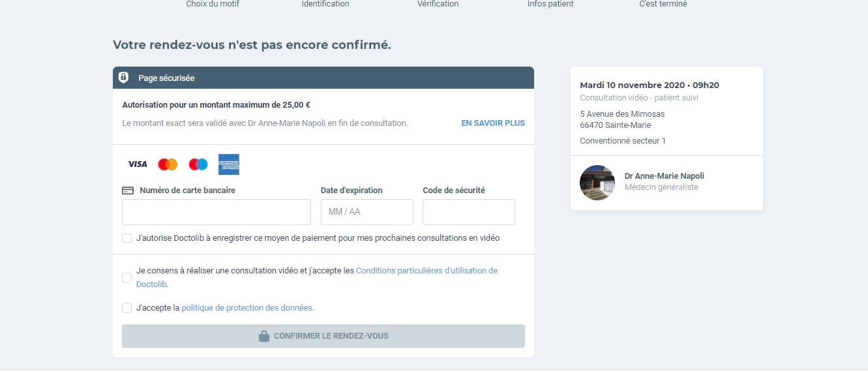This screenshot has width=868, height=372.
Task: Click the Maestro card logo
Action: (198, 164)
